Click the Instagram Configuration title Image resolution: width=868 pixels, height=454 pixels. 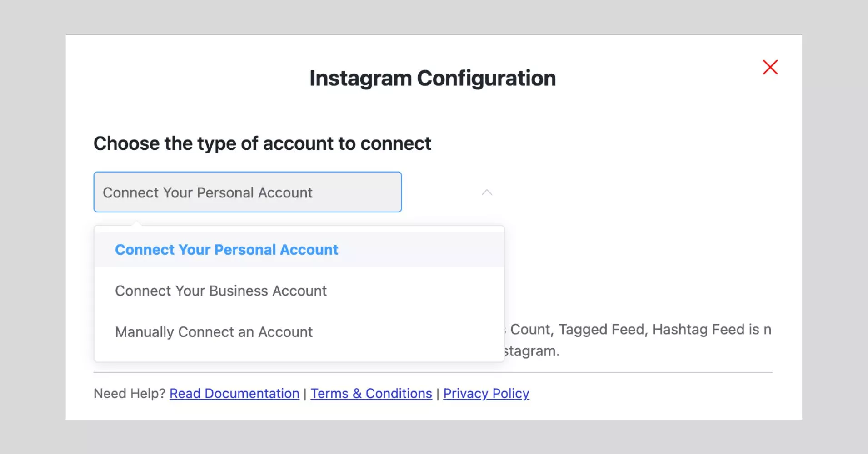[433, 78]
